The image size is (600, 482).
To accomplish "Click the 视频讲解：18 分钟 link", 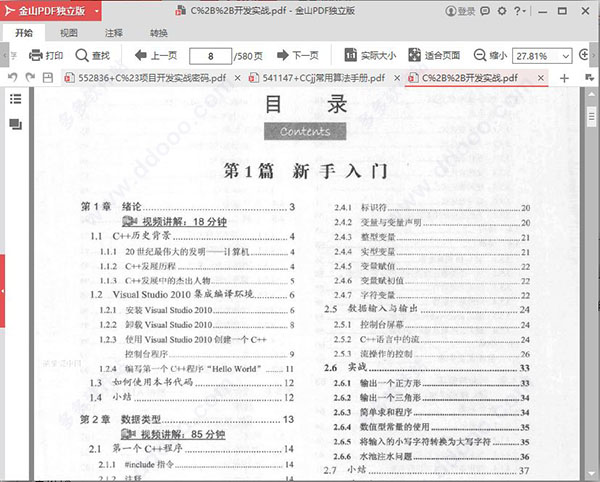I will coord(174,222).
